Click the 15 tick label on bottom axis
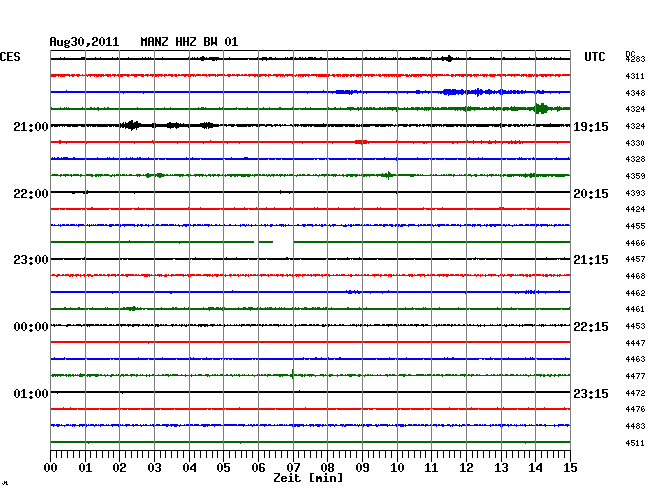Viewport: 650px width, 494px height. (569, 468)
